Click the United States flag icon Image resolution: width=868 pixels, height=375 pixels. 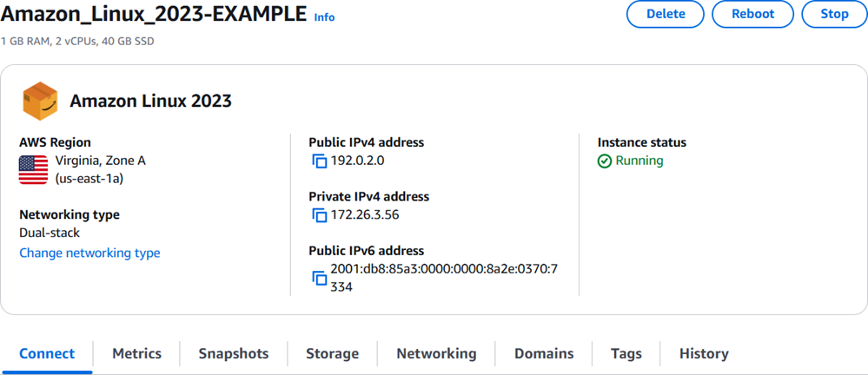tap(33, 170)
